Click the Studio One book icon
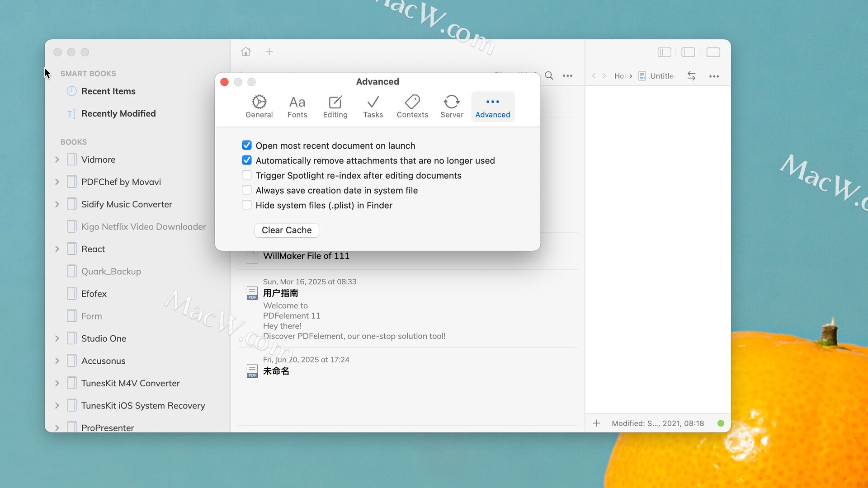Image resolution: width=868 pixels, height=488 pixels. (x=71, y=338)
